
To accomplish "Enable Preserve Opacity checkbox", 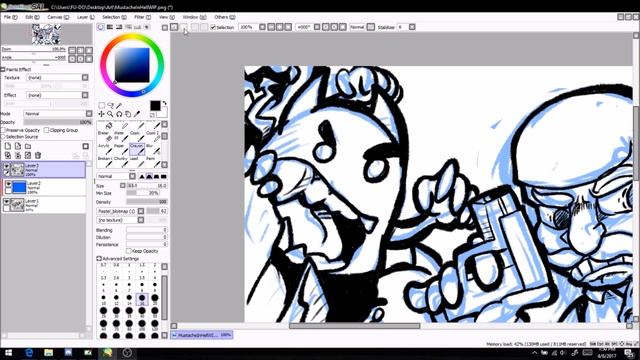I will tap(3, 130).
